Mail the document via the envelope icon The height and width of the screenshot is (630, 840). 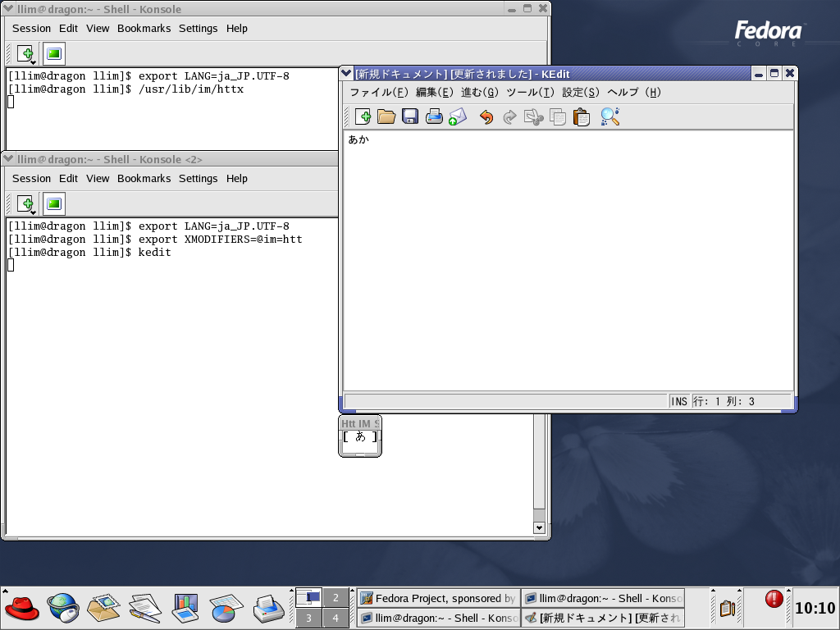point(457,116)
